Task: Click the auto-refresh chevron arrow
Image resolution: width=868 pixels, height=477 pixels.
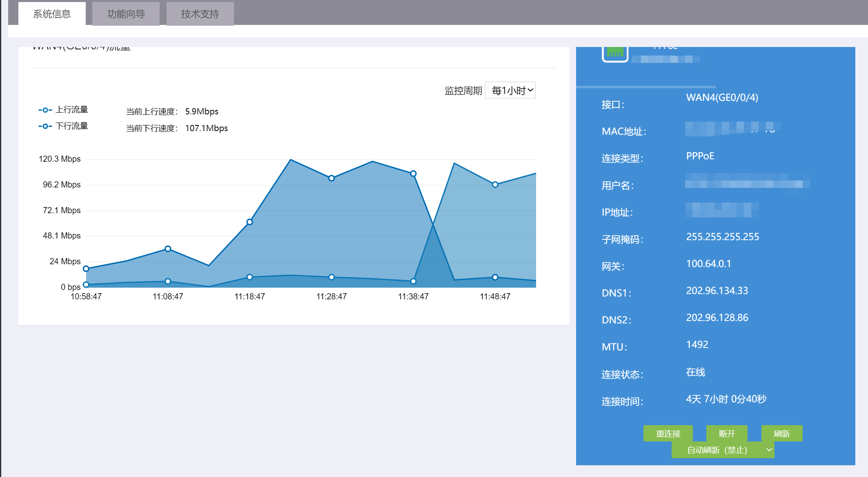Action: (769, 450)
